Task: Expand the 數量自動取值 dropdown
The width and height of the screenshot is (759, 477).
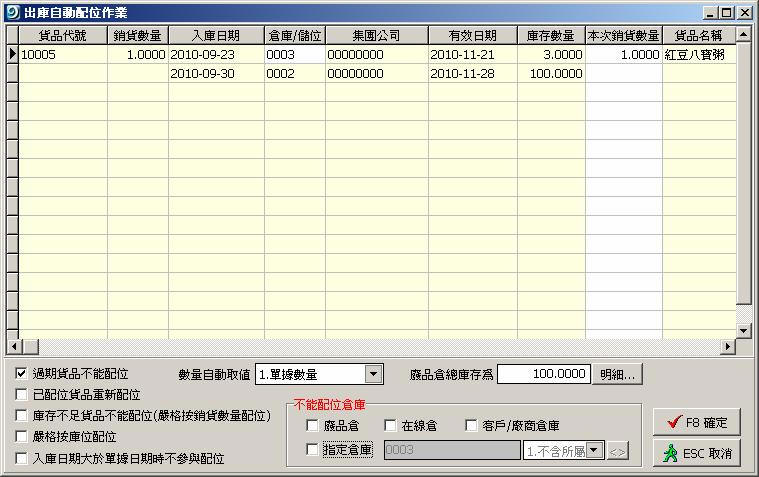Action: [x=373, y=374]
